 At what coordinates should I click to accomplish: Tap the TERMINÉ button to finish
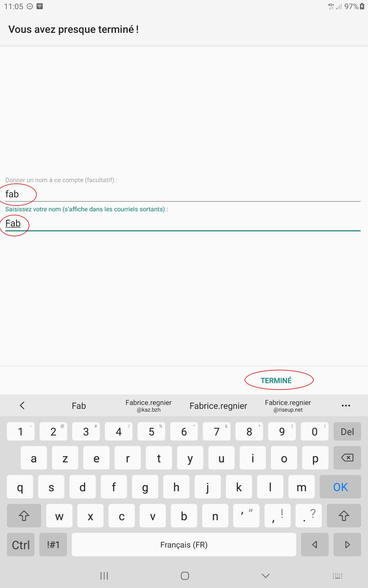[x=276, y=380]
